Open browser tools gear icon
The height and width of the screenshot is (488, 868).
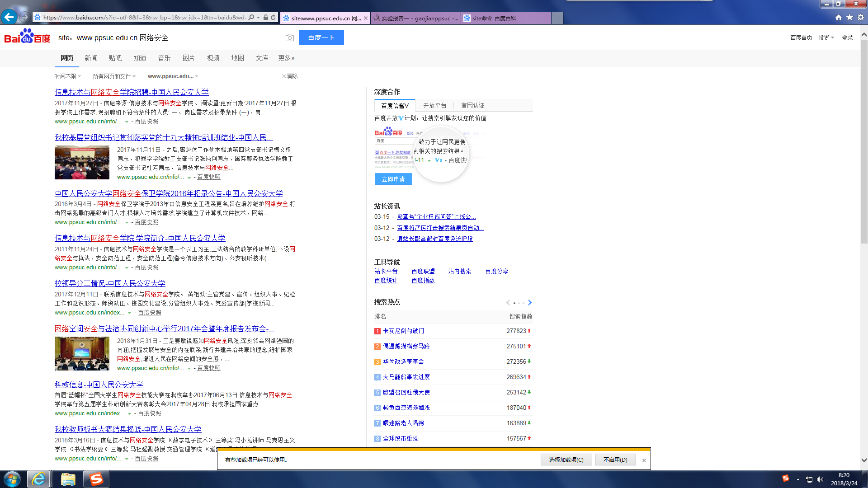click(860, 18)
